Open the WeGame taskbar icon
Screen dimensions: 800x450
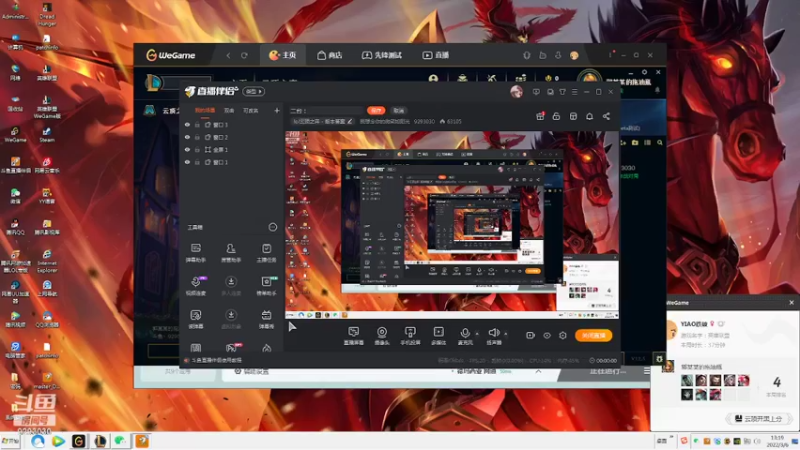click(79, 441)
